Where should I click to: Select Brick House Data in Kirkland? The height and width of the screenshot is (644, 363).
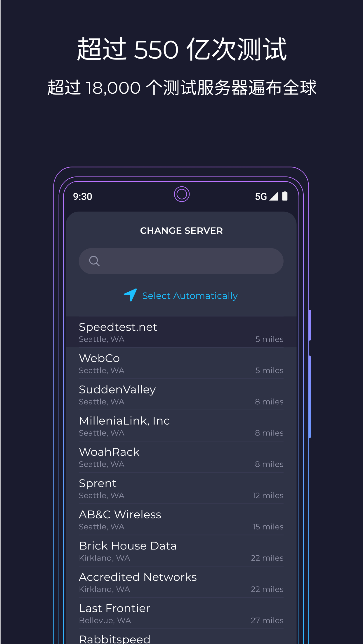181,550
